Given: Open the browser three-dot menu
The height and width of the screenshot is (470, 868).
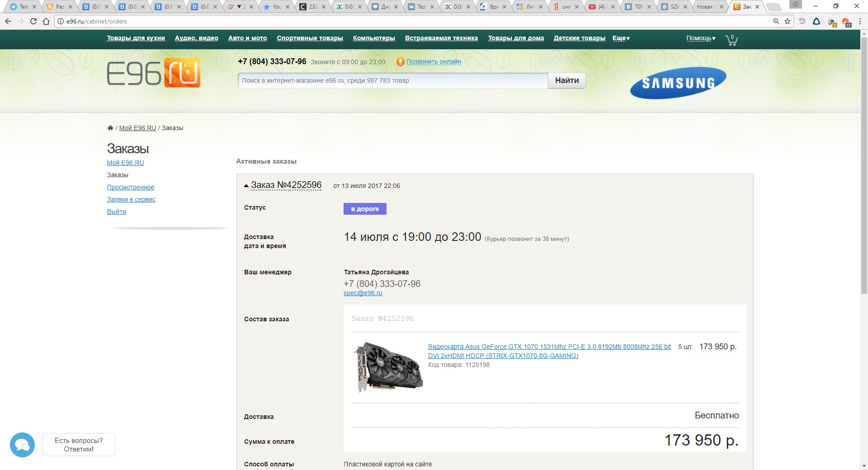Looking at the screenshot, I should point(860,21).
